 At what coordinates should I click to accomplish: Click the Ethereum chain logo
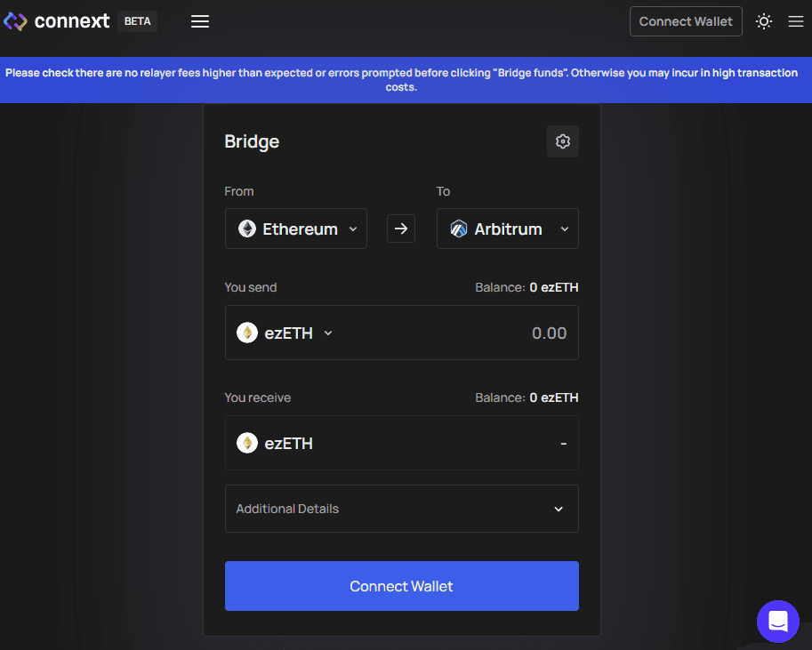(247, 229)
